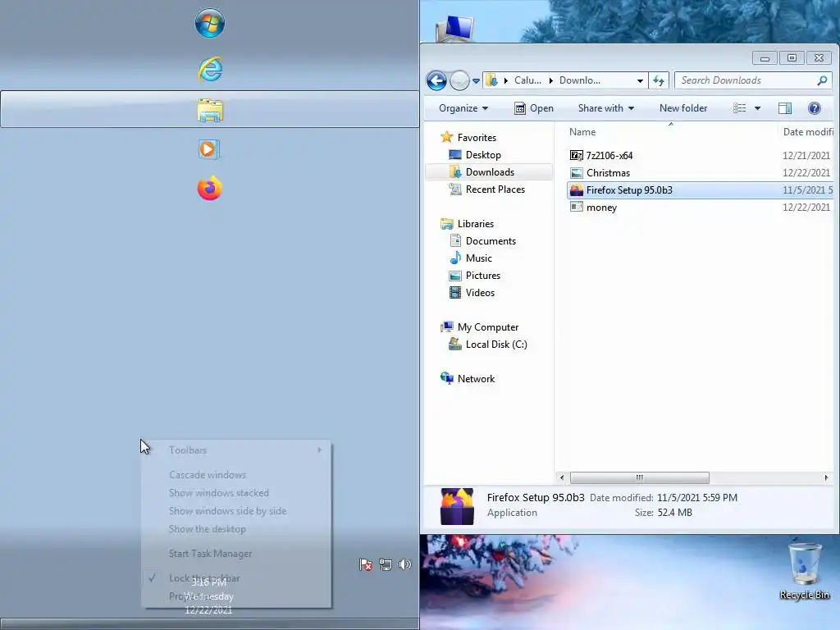840x630 pixels.
Task: Select Network in the navigation pane
Action: pyautogui.click(x=476, y=379)
